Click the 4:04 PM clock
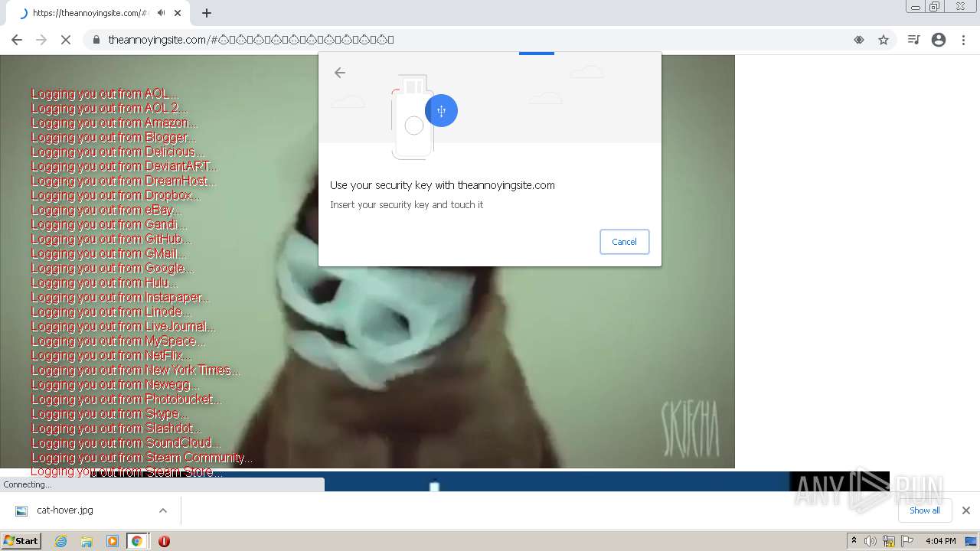 point(940,541)
